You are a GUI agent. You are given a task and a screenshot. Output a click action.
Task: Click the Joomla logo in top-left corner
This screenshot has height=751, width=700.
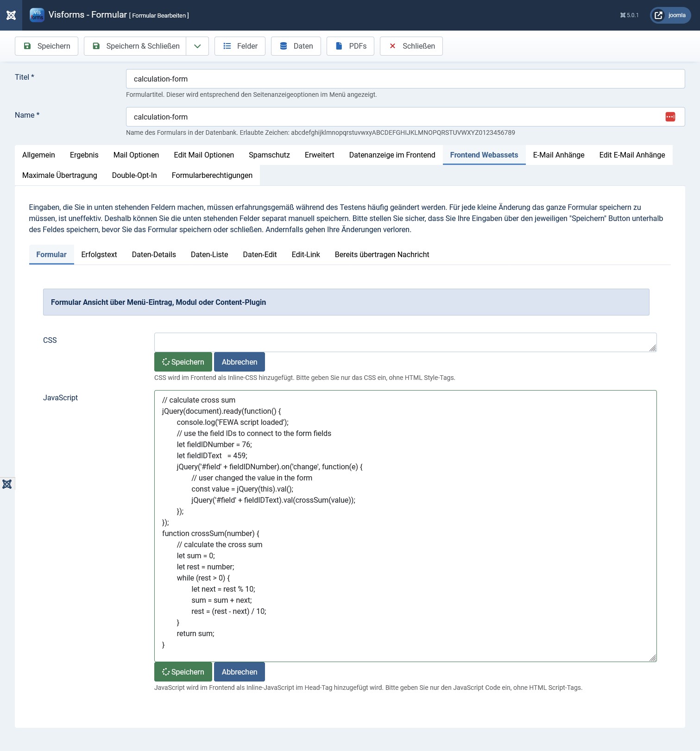[11, 15]
